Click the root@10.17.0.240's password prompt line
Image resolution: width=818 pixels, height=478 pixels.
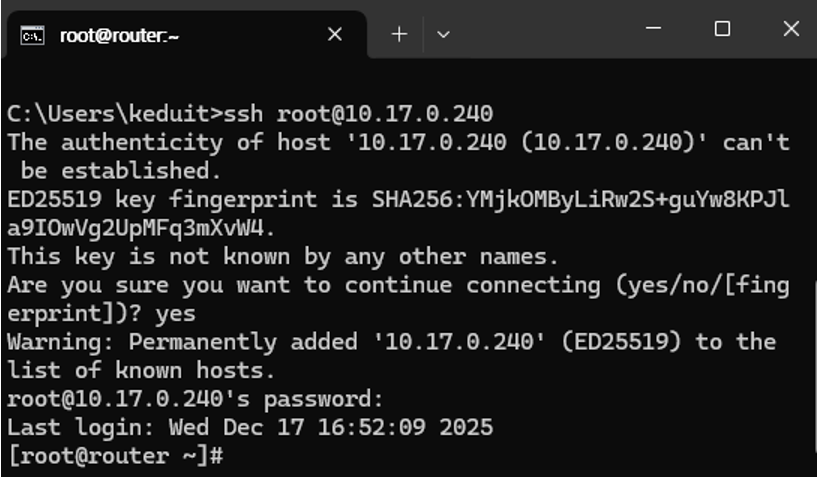pyautogui.click(x=196, y=399)
